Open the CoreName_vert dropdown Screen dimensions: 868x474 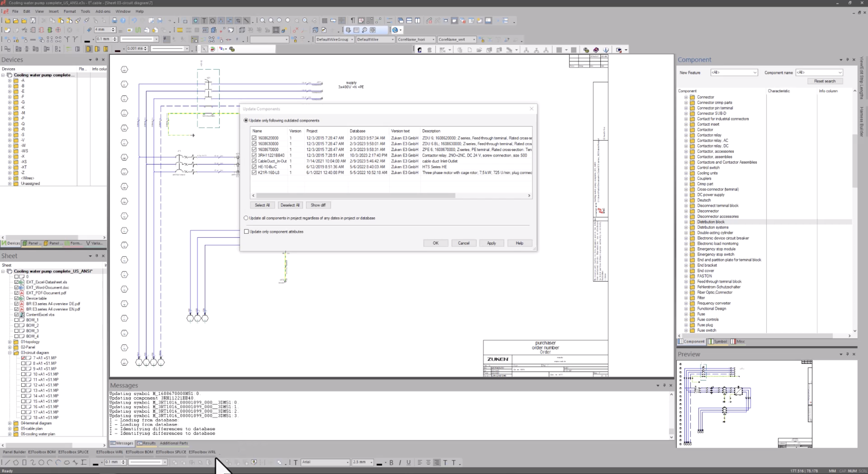(x=457, y=39)
